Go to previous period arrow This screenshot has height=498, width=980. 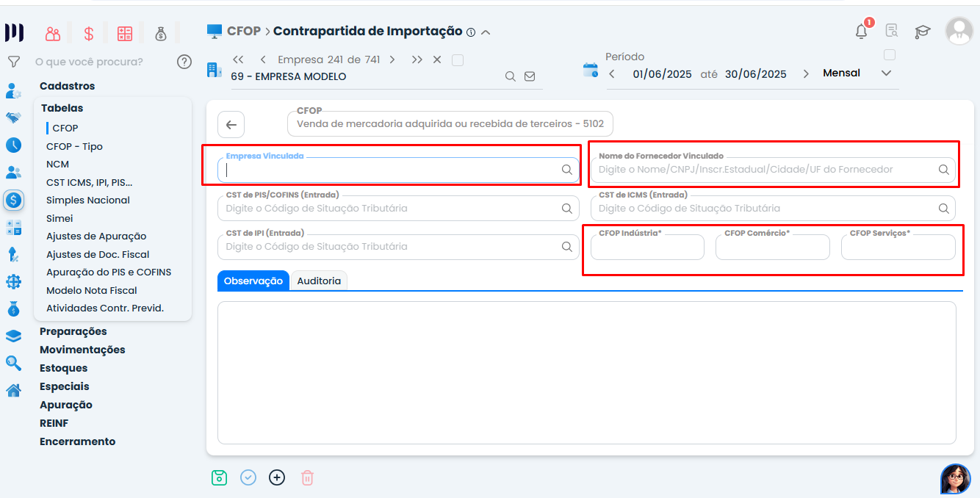pos(612,74)
